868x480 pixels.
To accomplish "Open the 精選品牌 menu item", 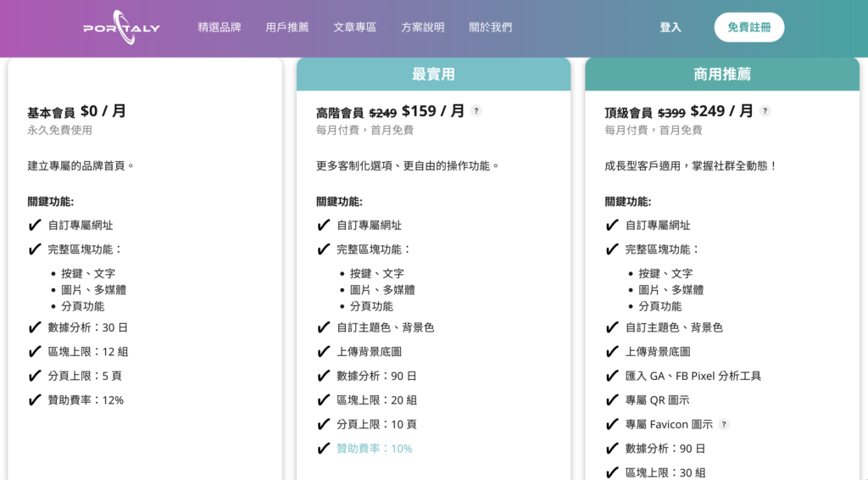I will pos(220,27).
